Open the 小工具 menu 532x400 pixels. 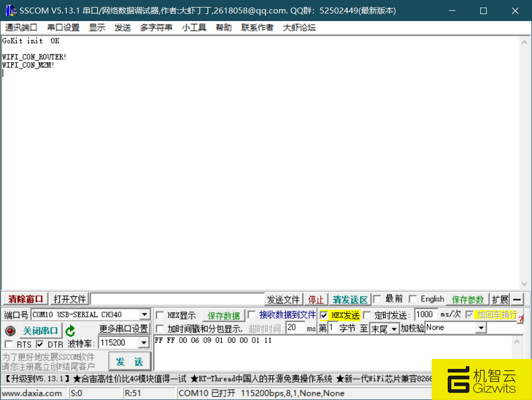coord(194,28)
